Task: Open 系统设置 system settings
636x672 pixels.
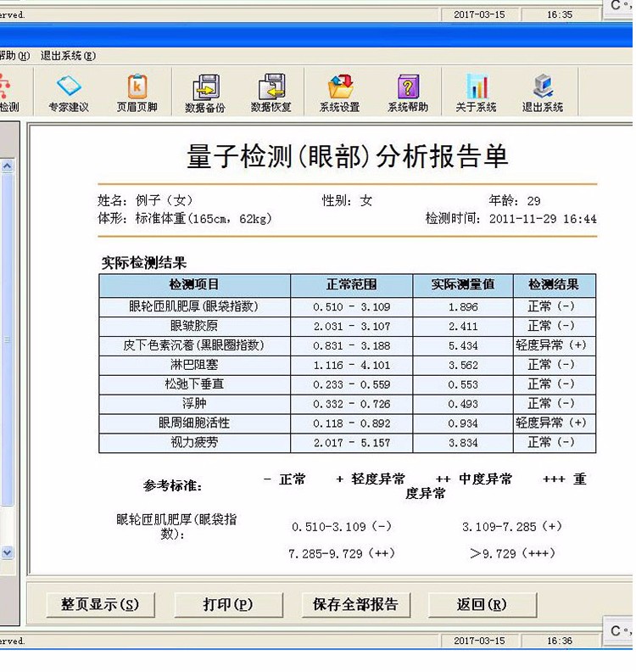Action: (339, 92)
